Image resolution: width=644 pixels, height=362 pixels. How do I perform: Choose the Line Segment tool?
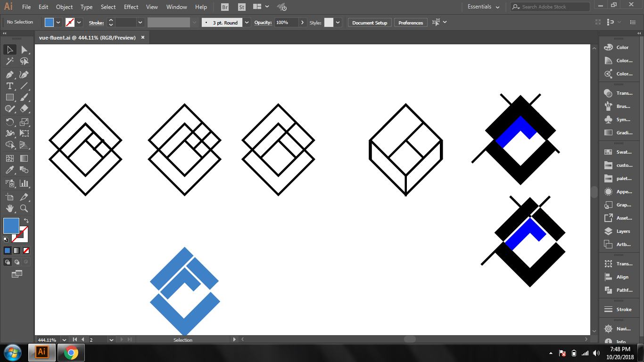(x=24, y=86)
